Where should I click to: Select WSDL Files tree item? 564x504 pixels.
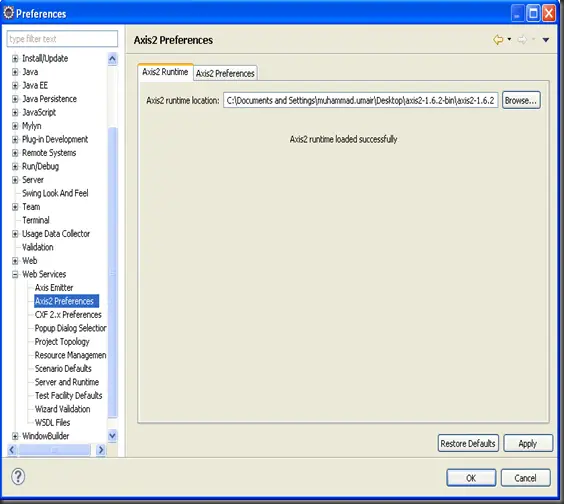pyautogui.click(x=52, y=422)
